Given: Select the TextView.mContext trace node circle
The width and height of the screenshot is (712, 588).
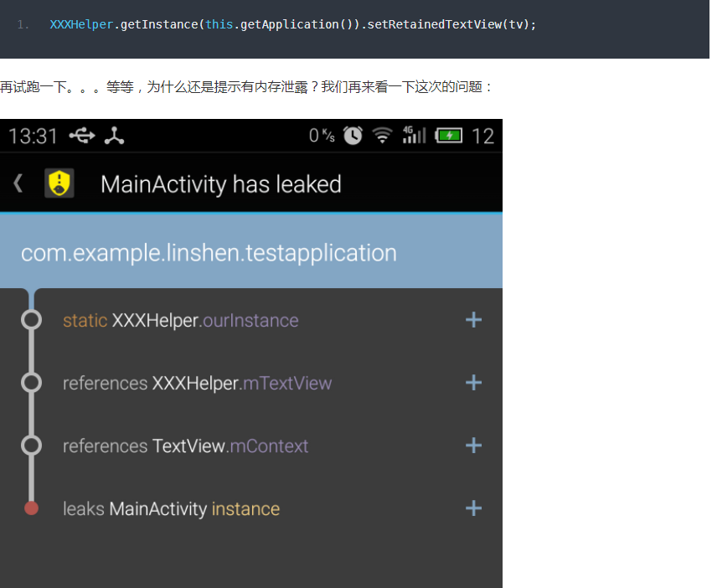Looking at the screenshot, I should click(x=31, y=445).
